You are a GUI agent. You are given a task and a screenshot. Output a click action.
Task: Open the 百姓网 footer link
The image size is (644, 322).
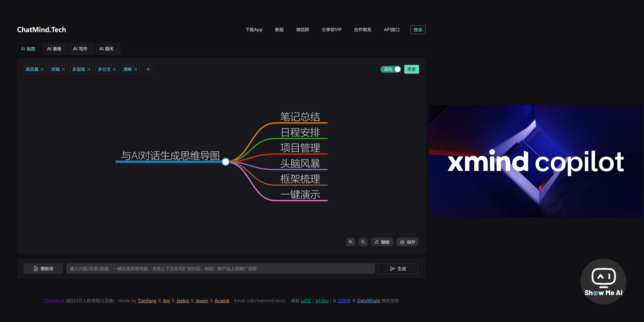344,301
